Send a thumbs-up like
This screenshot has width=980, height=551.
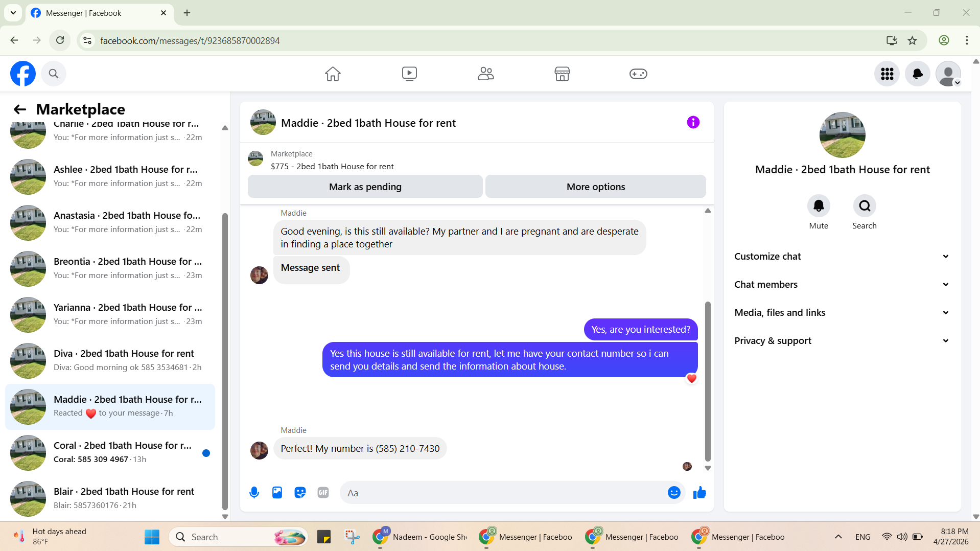tap(699, 493)
